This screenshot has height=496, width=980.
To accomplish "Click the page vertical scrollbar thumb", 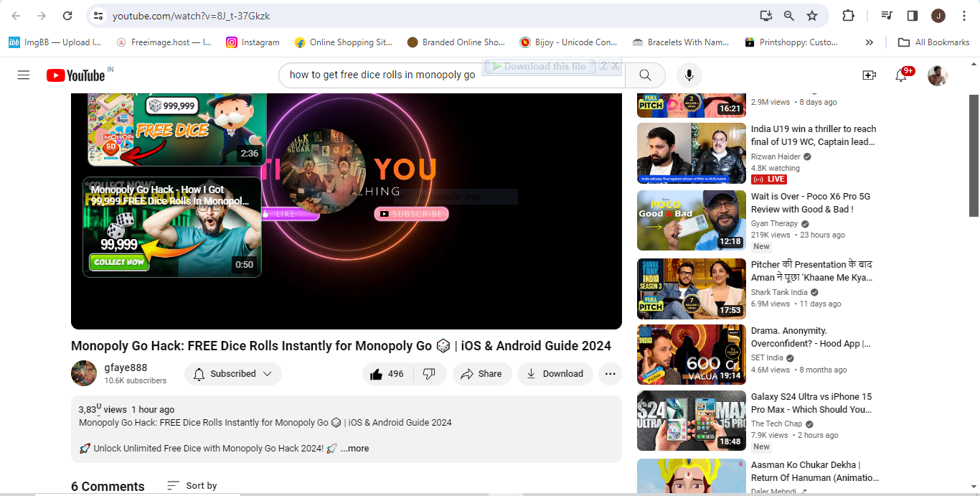I will [974, 155].
